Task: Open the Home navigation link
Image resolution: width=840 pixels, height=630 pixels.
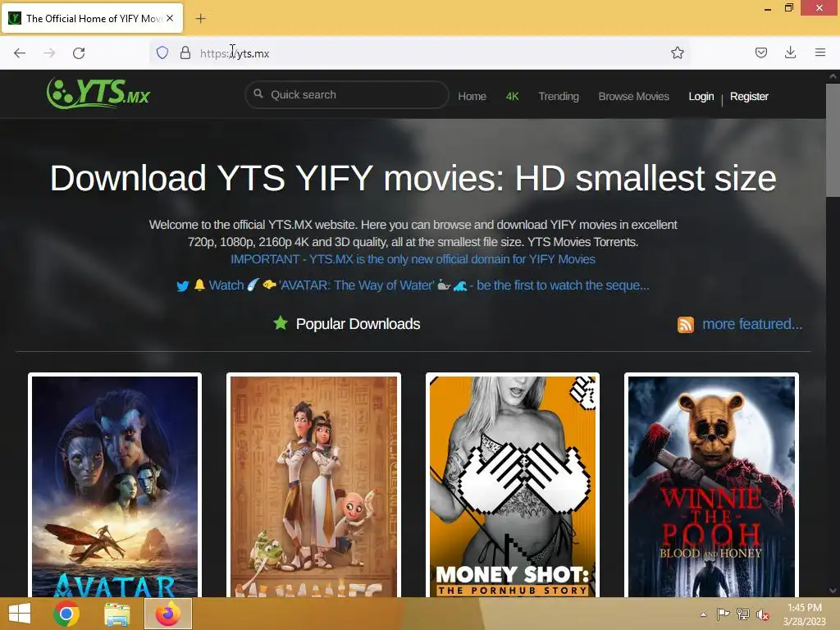Action: [472, 97]
